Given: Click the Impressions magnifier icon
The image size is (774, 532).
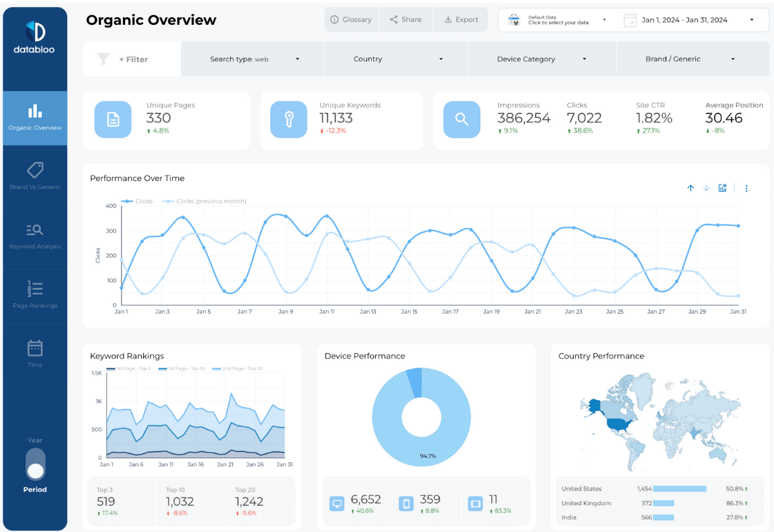Looking at the screenshot, I should tap(462, 120).
